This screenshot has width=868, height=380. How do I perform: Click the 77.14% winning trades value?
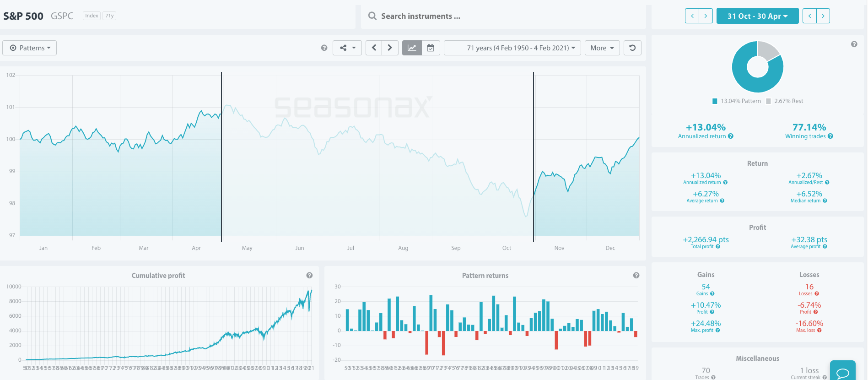point(809,127)
